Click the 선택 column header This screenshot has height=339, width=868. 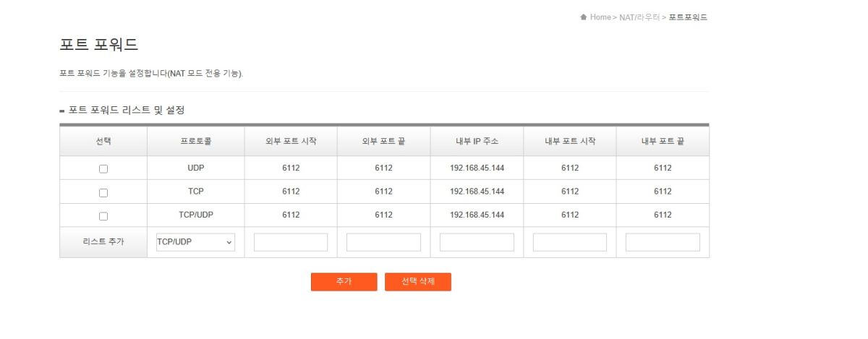click(x=103, y=141)
